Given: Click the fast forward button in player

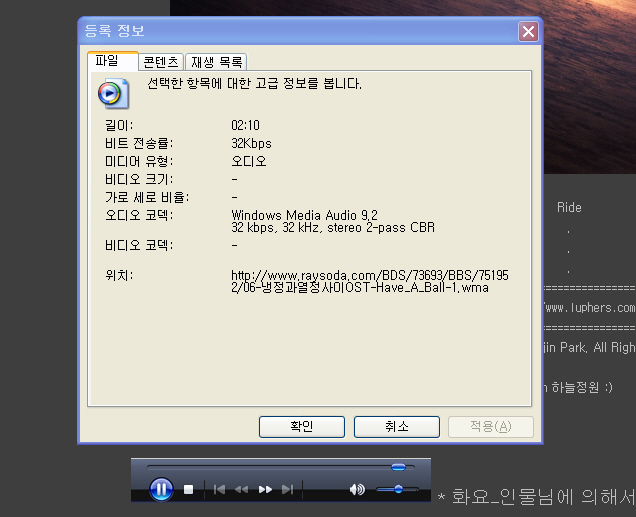Looking at the screenshot, I should point(265,489).
